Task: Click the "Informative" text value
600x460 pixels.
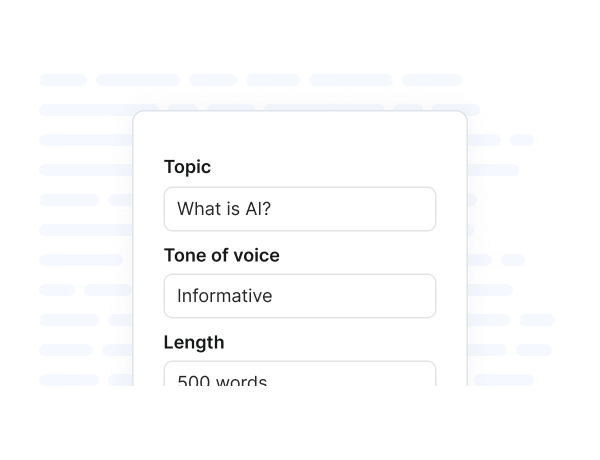Action: [224, 296]
